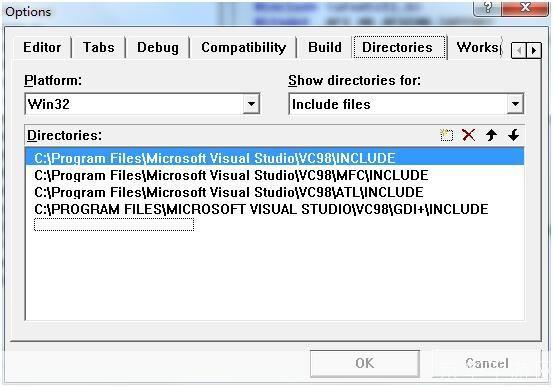
Task: Open the Debug tab
Action: coord(158,47)
